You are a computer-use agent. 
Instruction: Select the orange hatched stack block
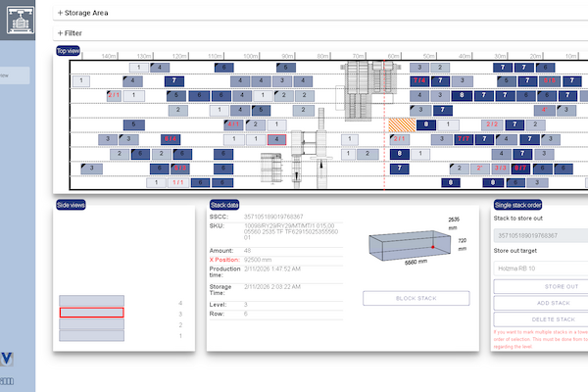tap(402, 125)
